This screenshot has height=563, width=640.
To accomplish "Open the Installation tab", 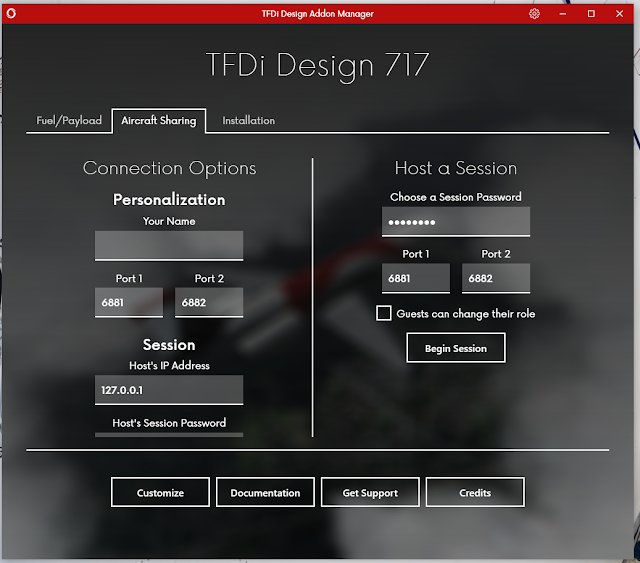I will [249, 120].
